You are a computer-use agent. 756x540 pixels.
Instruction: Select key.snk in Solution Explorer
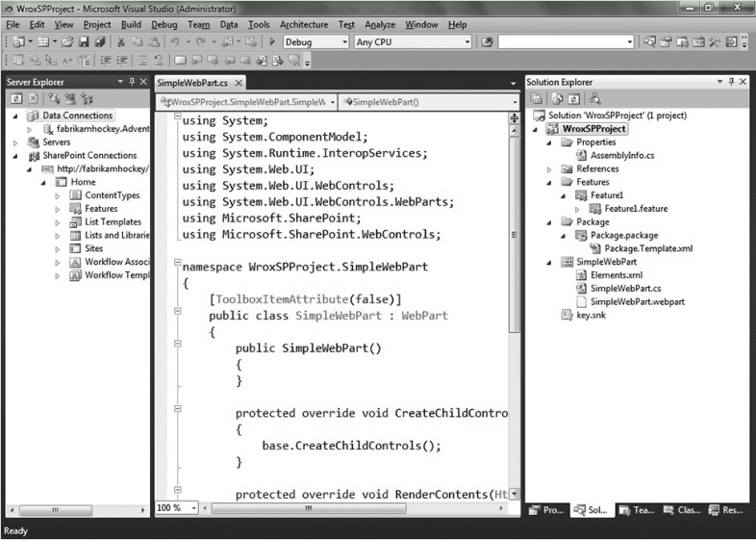(591, 316)
